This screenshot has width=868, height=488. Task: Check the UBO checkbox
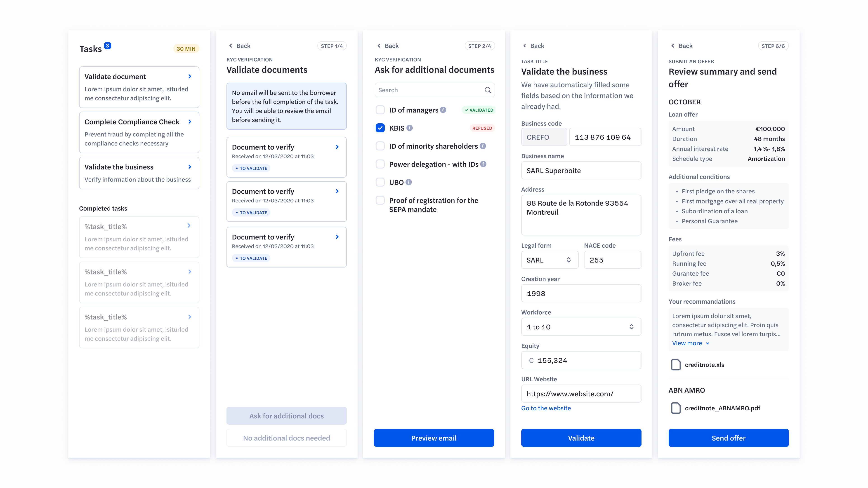380,182
